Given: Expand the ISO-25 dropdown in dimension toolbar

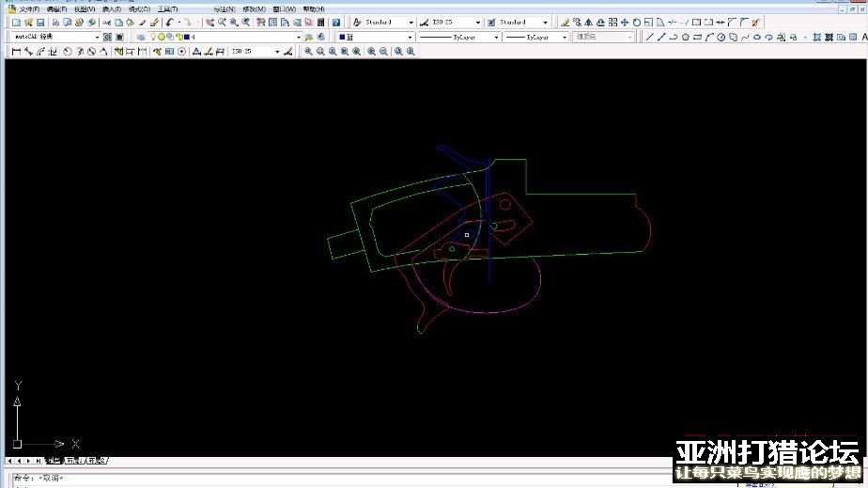Looking at the screenshot, I should click(277, 52).
